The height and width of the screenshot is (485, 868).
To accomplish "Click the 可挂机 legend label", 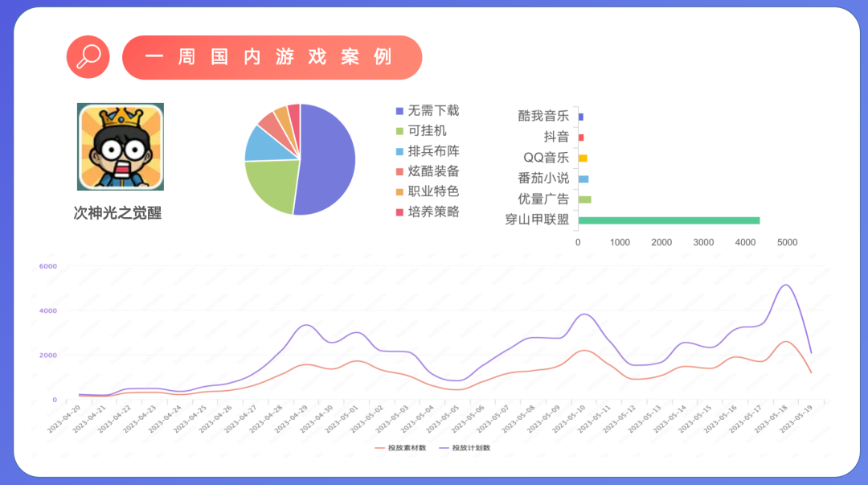I will (x=427, y=131).
